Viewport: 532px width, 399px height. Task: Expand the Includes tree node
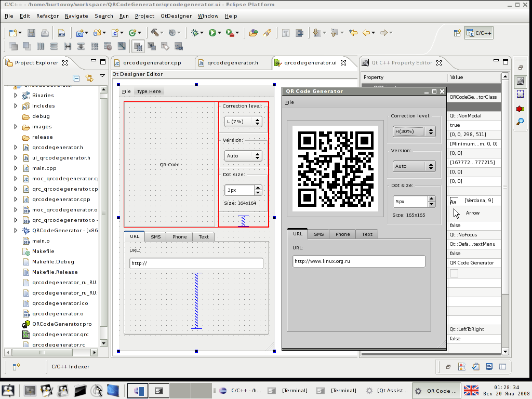pos(16,106)
